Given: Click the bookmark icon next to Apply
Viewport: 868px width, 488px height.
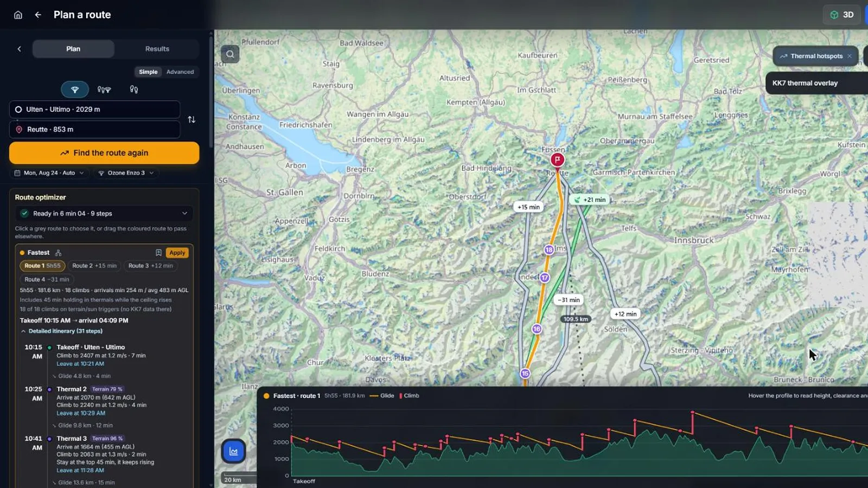Looking at the screenshot, I should (x=158, y=253).
